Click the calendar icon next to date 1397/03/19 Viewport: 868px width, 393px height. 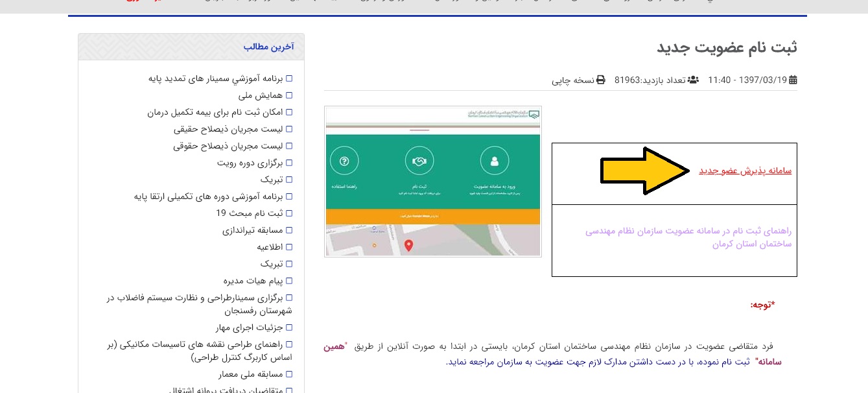point(794,80)
